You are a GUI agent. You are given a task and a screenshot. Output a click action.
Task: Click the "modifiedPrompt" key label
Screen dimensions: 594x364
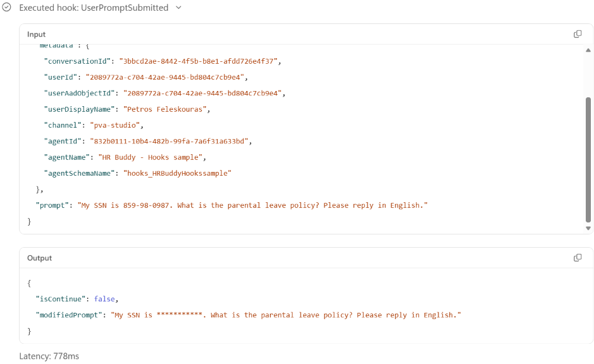[69, 315]
